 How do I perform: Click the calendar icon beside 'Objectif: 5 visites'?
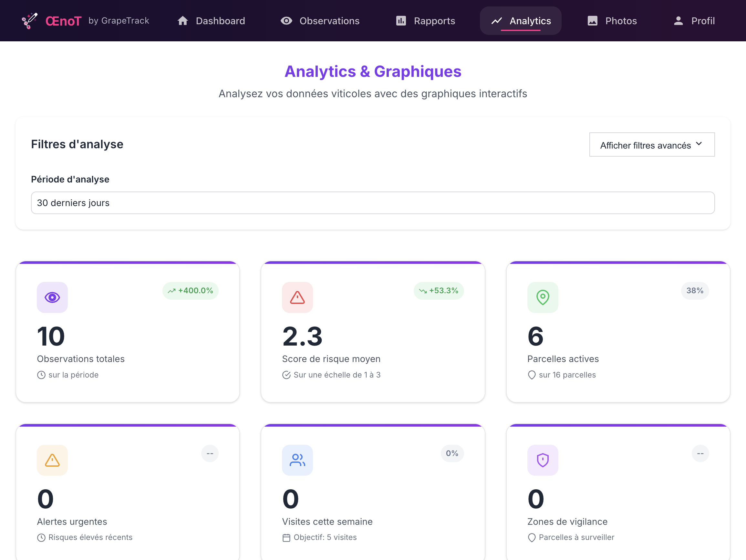pyautogui.click(x=286, y=537)
